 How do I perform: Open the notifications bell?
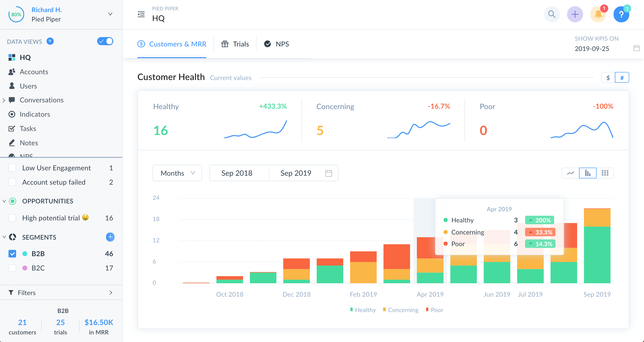pos(598,15)
